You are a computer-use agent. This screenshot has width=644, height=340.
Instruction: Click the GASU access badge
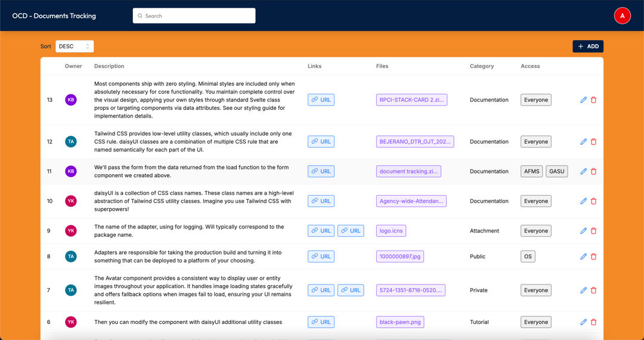coord(556,171)
